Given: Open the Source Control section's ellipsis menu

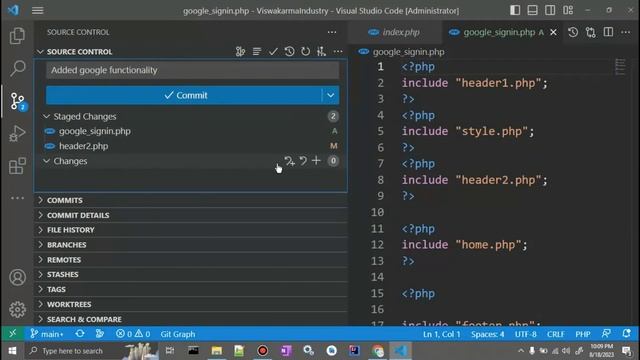Looking at the screenshot, I should click(338, 51).
